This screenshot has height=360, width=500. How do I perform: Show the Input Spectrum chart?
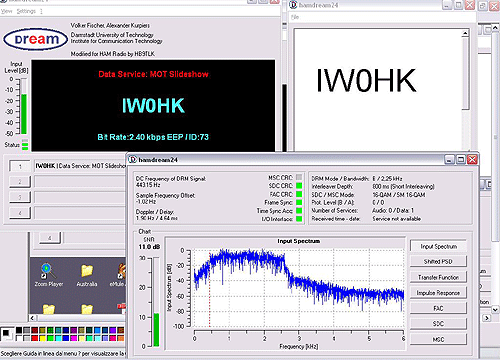(x=438, y=246)
